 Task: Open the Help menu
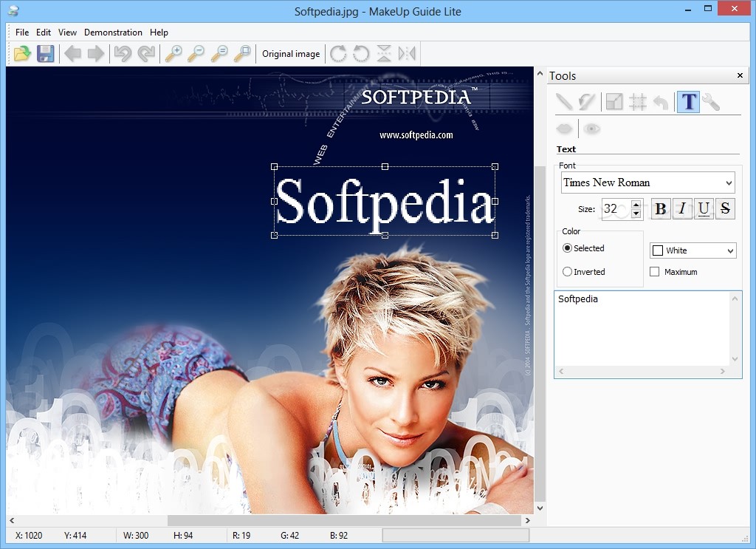(159, 33)
